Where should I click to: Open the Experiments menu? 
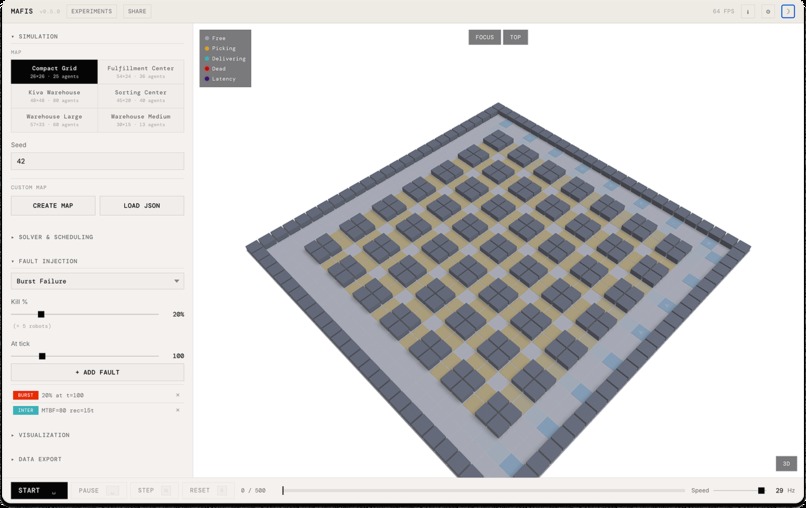91,11
